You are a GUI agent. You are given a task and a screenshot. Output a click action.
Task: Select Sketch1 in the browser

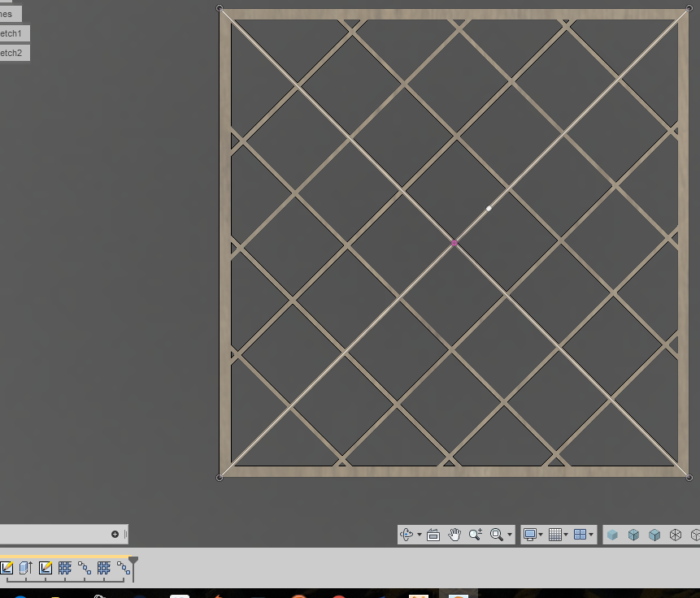point(10,33)
